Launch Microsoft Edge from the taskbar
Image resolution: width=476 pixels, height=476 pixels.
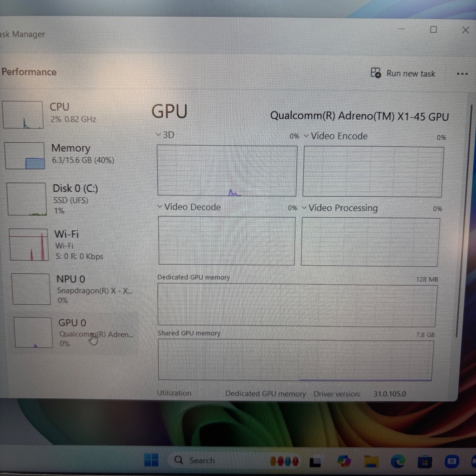click(x=398, y=461)
